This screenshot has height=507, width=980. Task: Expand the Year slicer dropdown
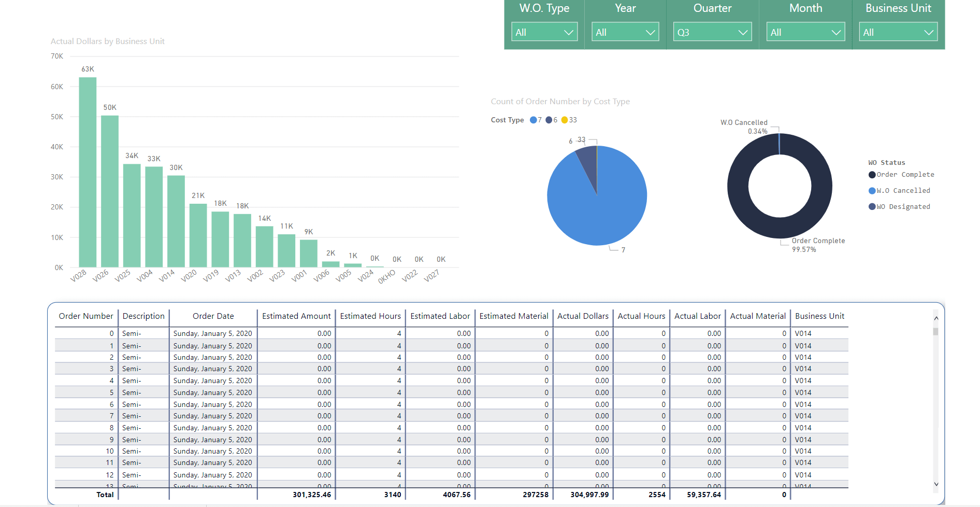click(x=625, y=32)
